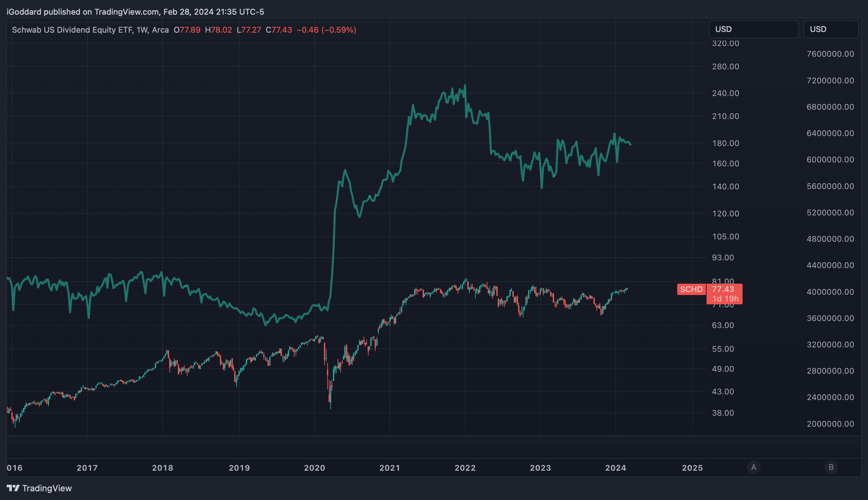Click the 38.00 price scale label

(723, 413)
